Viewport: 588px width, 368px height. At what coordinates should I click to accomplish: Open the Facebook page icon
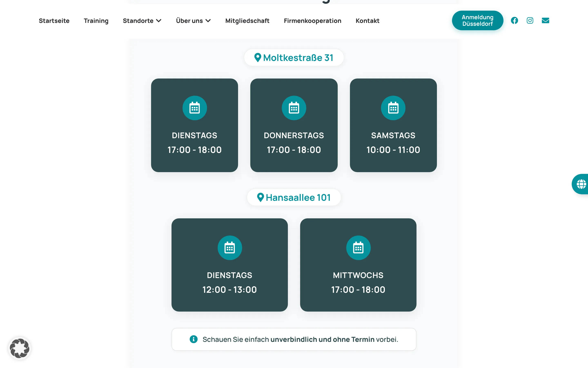pyautogui.click(x=514, y=20)
